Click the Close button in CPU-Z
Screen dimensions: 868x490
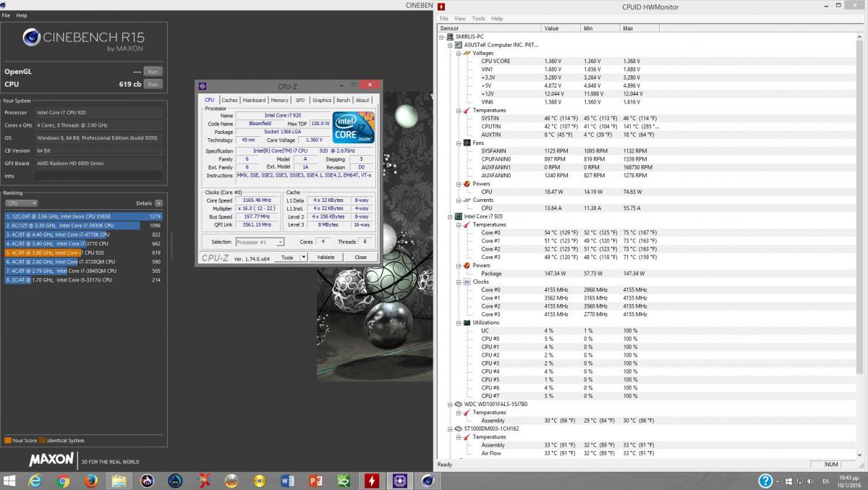pyautogui.click(x=360, y=257)
